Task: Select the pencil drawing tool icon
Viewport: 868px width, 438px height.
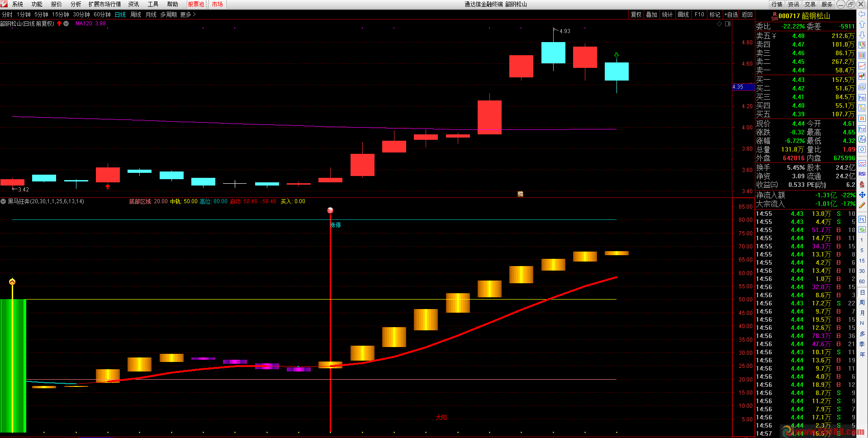Action: point(862,205)
